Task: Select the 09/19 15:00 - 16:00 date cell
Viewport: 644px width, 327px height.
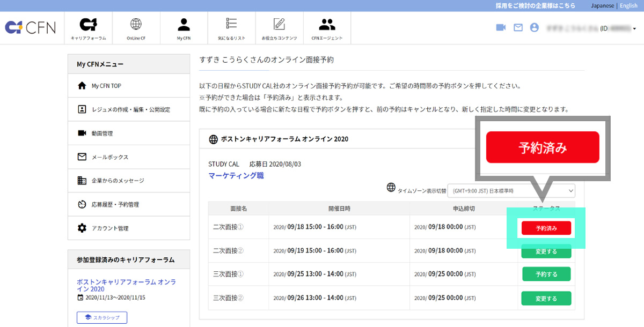Action: 339,251
